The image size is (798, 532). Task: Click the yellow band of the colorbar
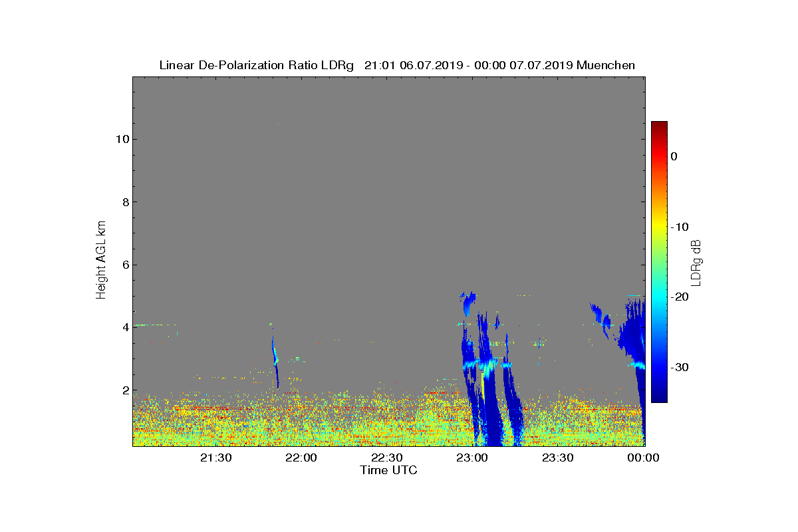pos(659,226)
